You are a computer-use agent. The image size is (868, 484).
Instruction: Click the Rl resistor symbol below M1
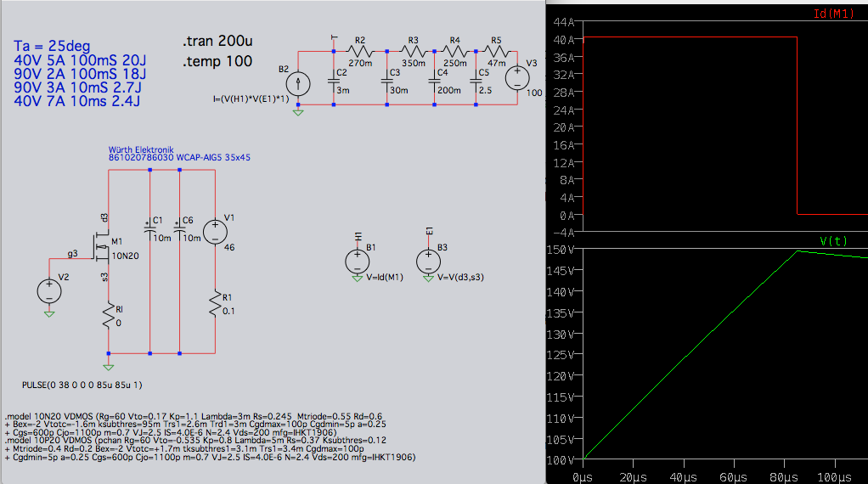[109, 316]
